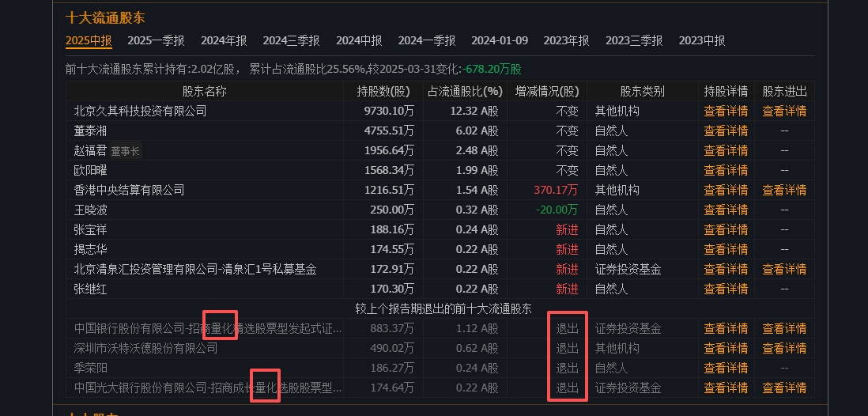Click shareholder name 张宝祥
Image resolution: width=868 pixels, height=416 pixels.
[x=90, y=229]
